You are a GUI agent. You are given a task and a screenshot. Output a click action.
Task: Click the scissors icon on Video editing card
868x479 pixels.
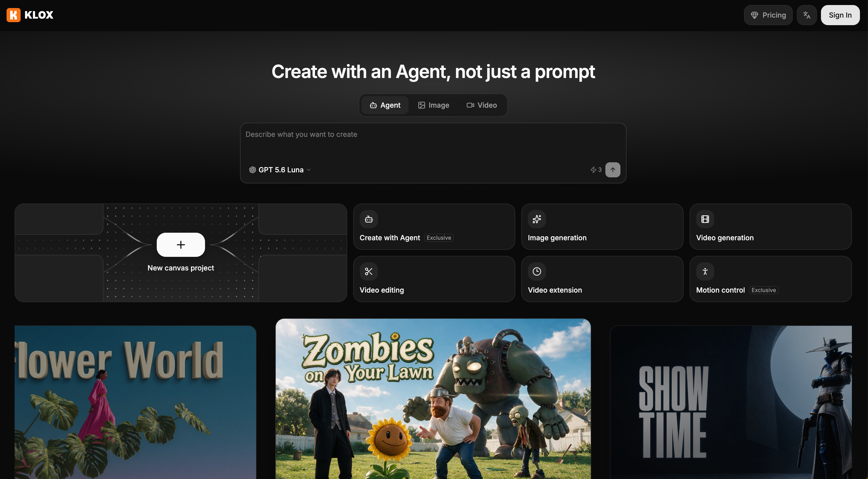coord(369,271)
